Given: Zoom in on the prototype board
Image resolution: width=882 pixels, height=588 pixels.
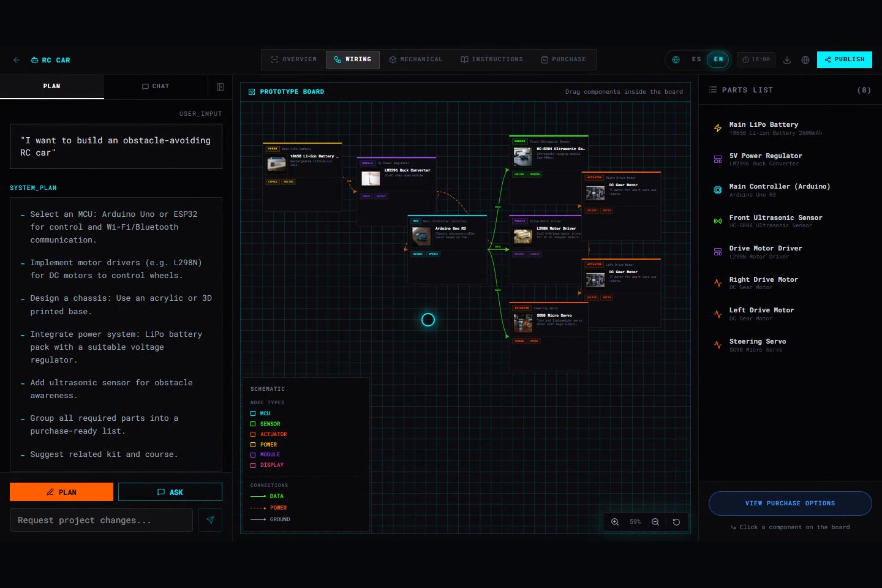Looking at the screenshot, I should pos(615,522).
